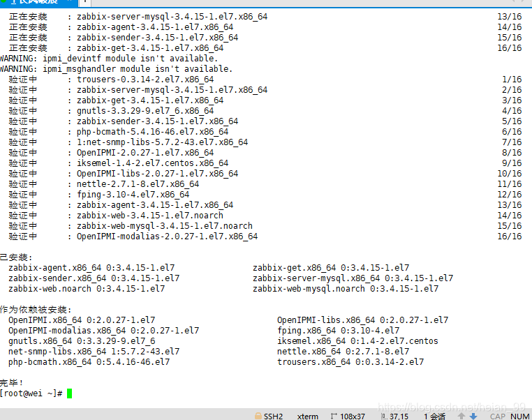Click the gray up arrow in status bar

(461, 416)
